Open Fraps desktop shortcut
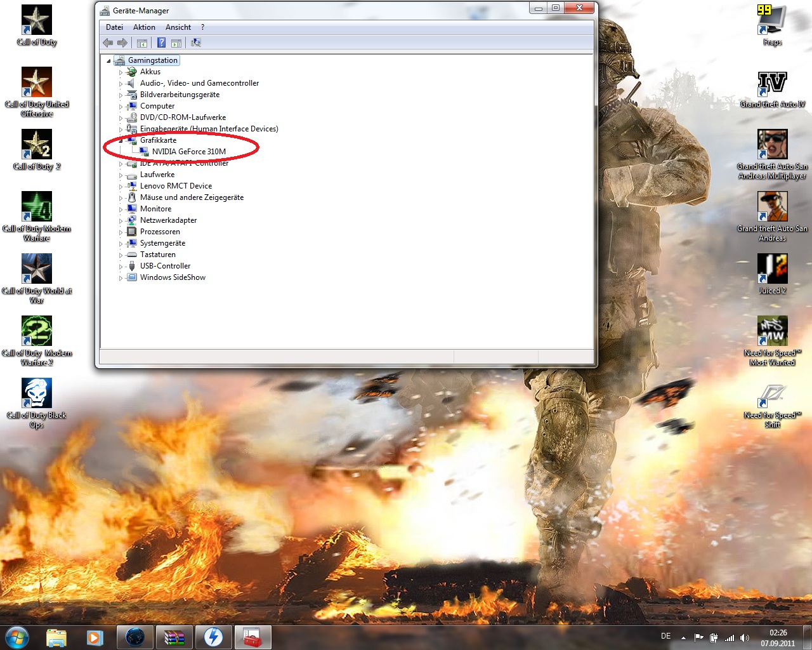The image size is (812, 650). tap(772, 21)
